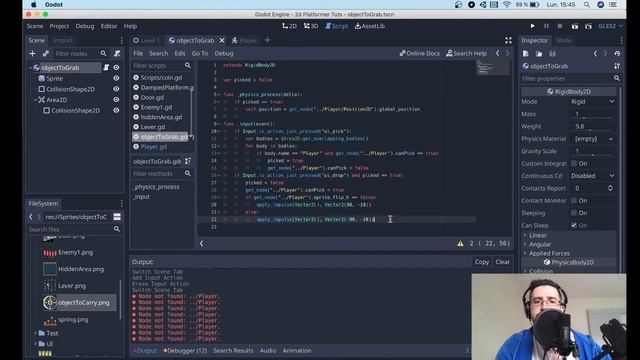Open Online Docs link

coord(420,53)
